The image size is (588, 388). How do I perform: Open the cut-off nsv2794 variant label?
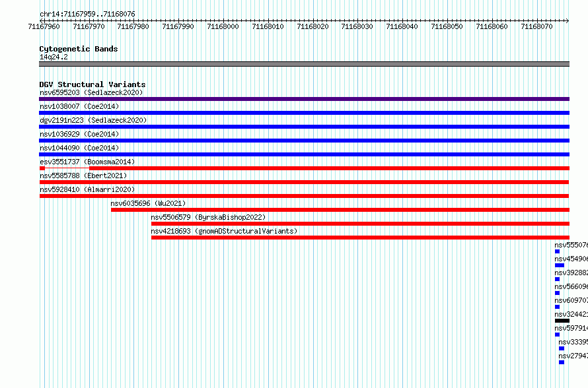(x=573, y=356)
